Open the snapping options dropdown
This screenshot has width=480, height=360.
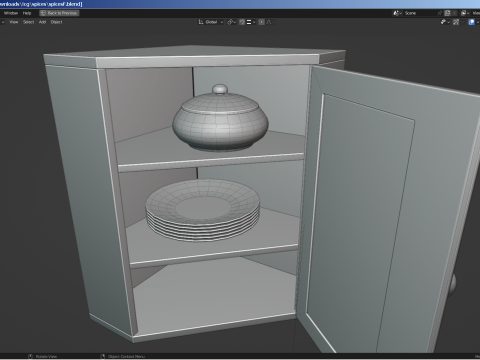tap(251, 22)
